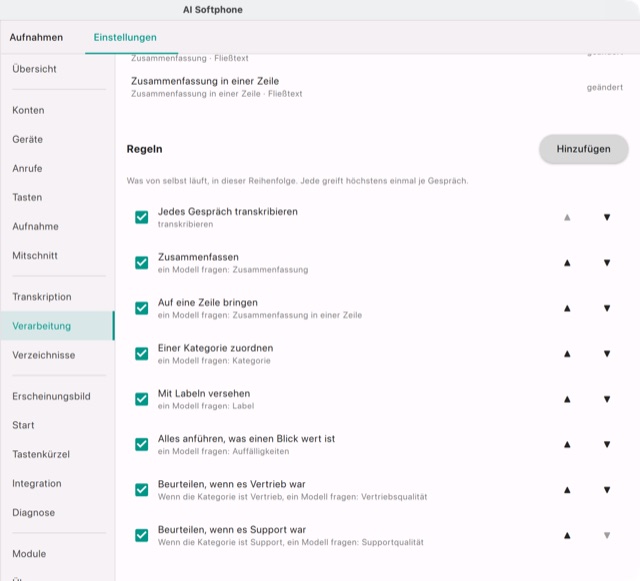Move 'Mit Labeln versehen' rule down
This screenshot has width=640, height=581.
click(x=607, y=399)
